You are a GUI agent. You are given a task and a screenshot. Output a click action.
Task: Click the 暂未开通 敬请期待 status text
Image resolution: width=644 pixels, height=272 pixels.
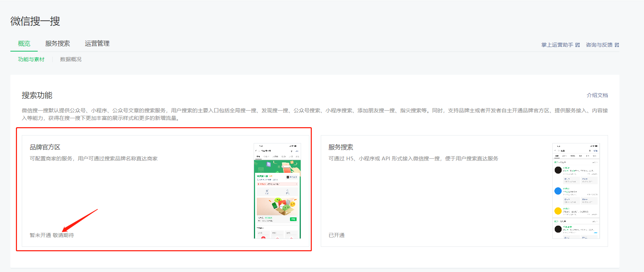coord(52,235)
